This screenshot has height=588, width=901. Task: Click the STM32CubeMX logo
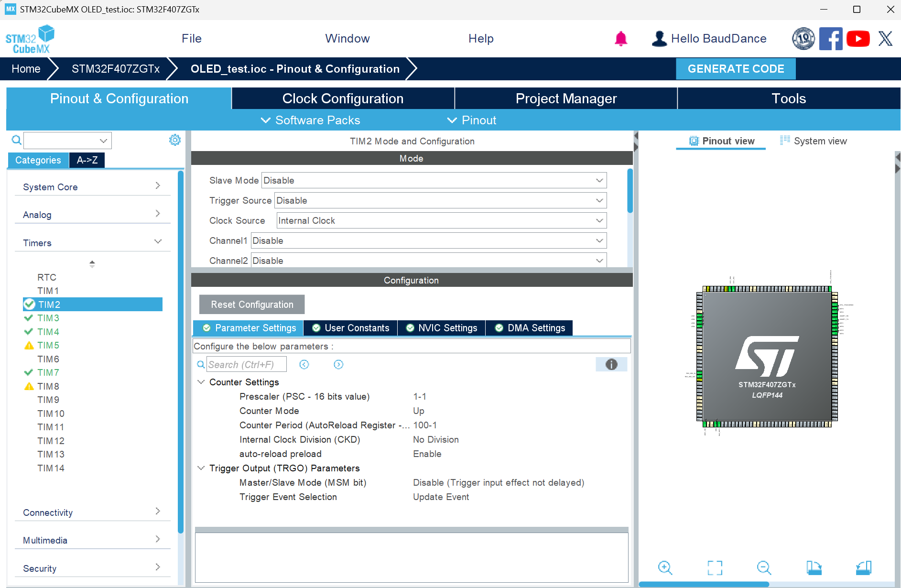pos(30,39)
